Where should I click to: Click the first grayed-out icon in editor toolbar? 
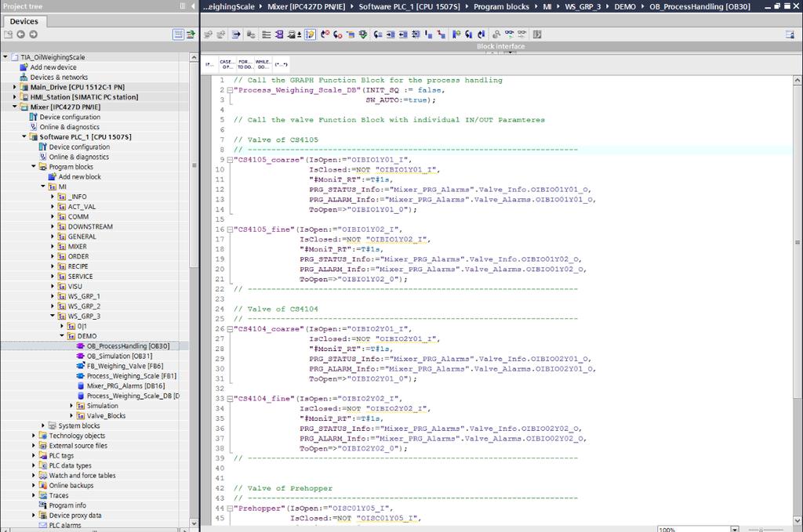click(x=208, y=34)
